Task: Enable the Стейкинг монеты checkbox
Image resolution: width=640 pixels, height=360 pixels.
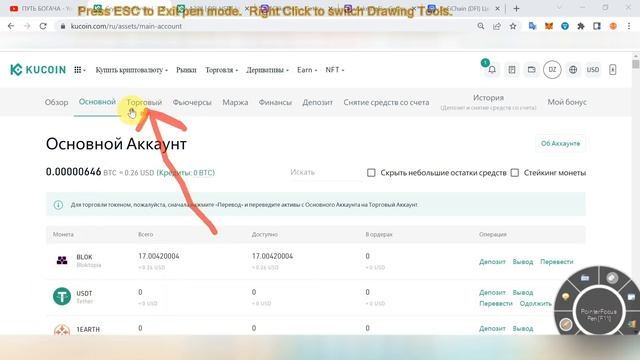Action: [515, 173]
